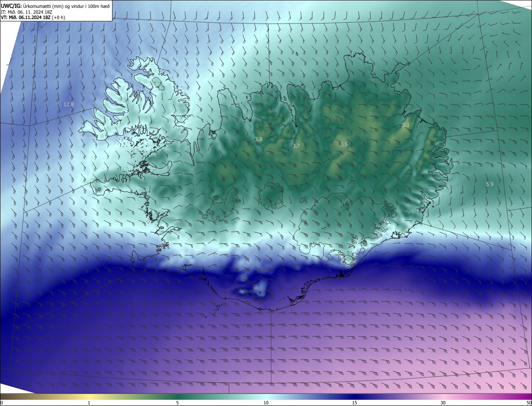Image resolution: width=532 pixels, height=406 pixels.
Task: Click the 1 tick on the color scale
Action: coord(89,403)
